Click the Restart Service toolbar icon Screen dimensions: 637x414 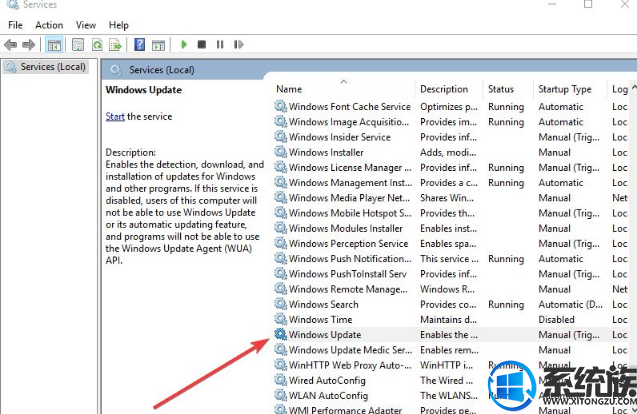tap(238, 44)
